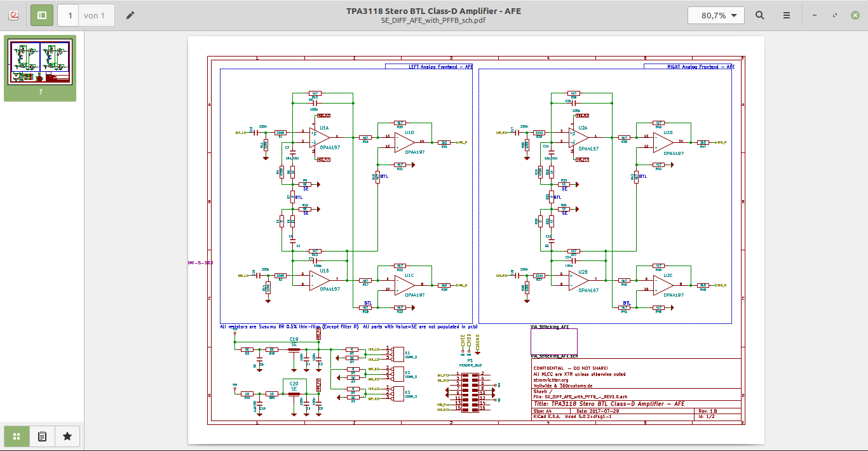The height and width of the screenshot is (451, 868).
Task: Close the document viewer window
Action: click(x=854, y=15)
